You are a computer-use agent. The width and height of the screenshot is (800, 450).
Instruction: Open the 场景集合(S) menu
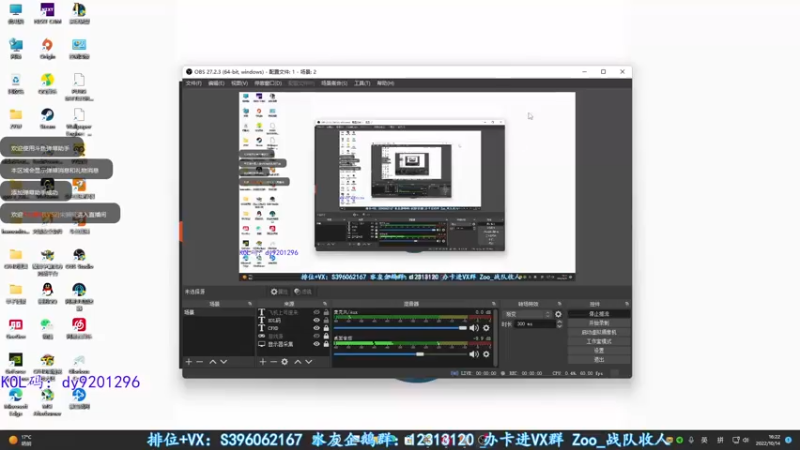(334, 83)
